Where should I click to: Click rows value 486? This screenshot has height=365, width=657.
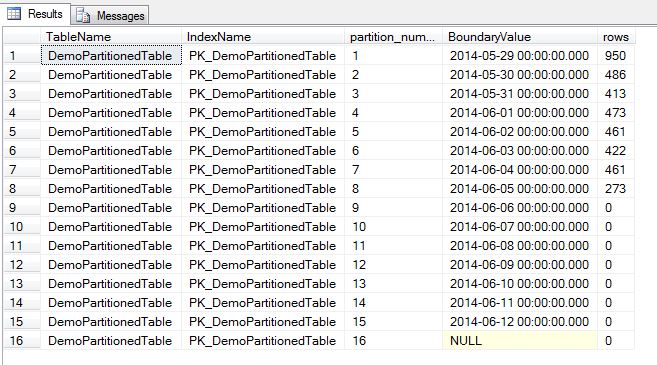pyautogui.click(x=616, y=75)
